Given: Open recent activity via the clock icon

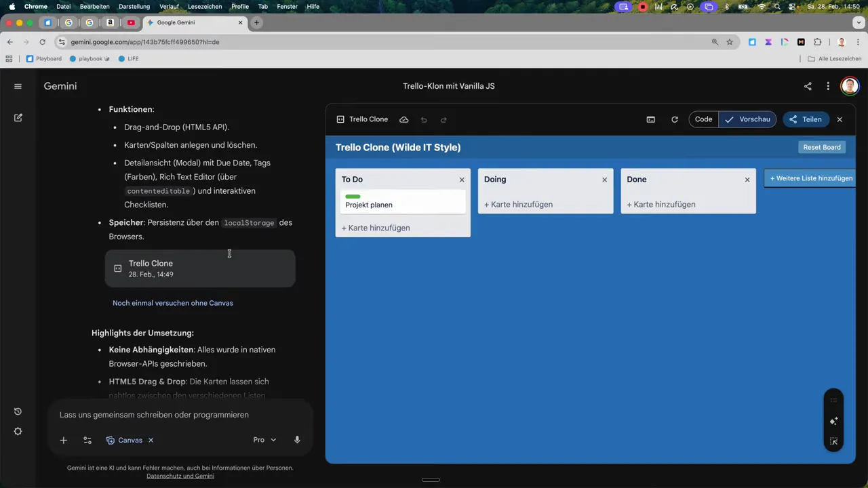Looking at the screenshot, I should (18, 411).
